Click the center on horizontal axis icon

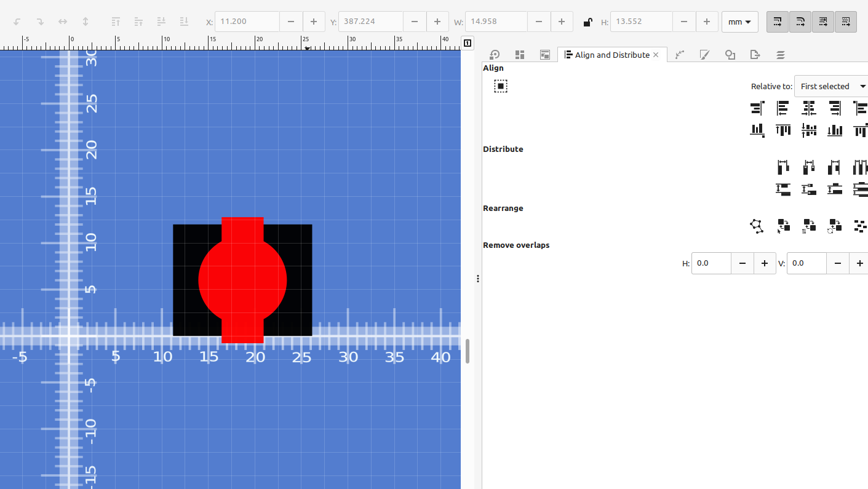tap(808, 130)
